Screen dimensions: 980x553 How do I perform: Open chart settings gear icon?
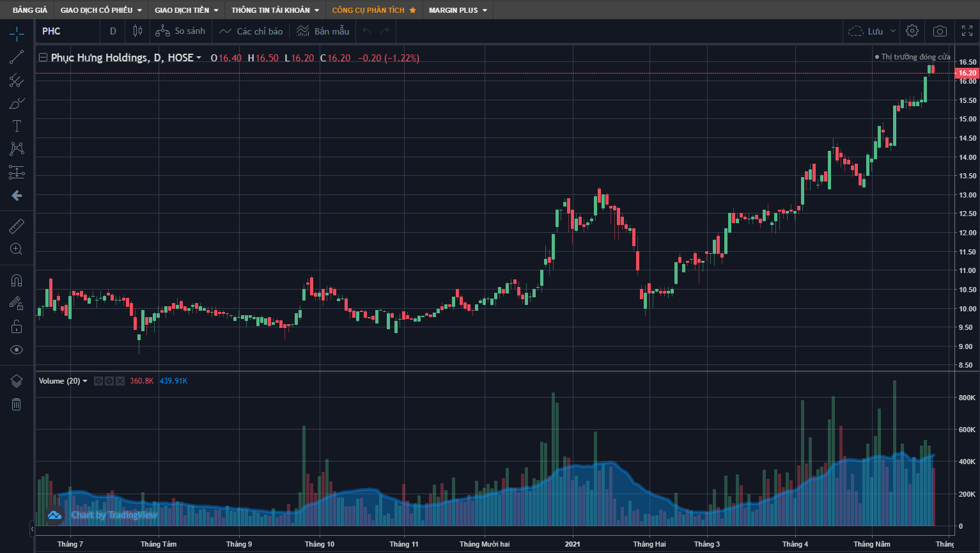[912, 31]
